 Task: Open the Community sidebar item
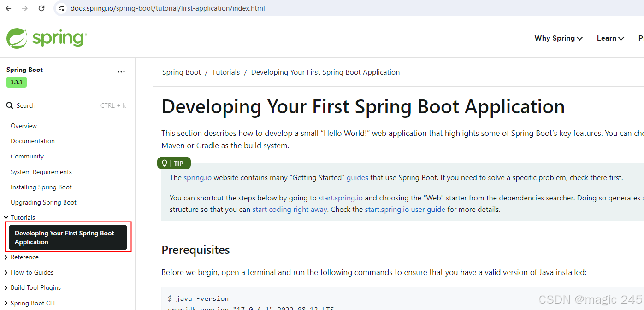click(x=27, y=156)
